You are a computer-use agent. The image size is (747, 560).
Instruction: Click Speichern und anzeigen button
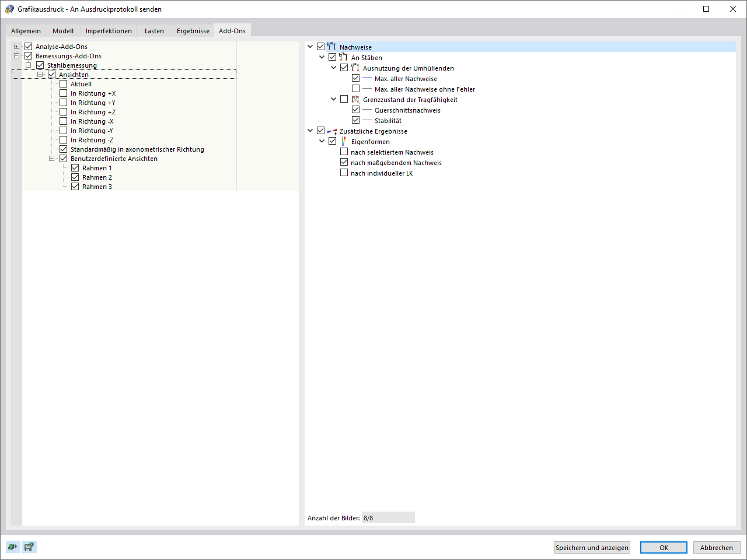[592, 548]
